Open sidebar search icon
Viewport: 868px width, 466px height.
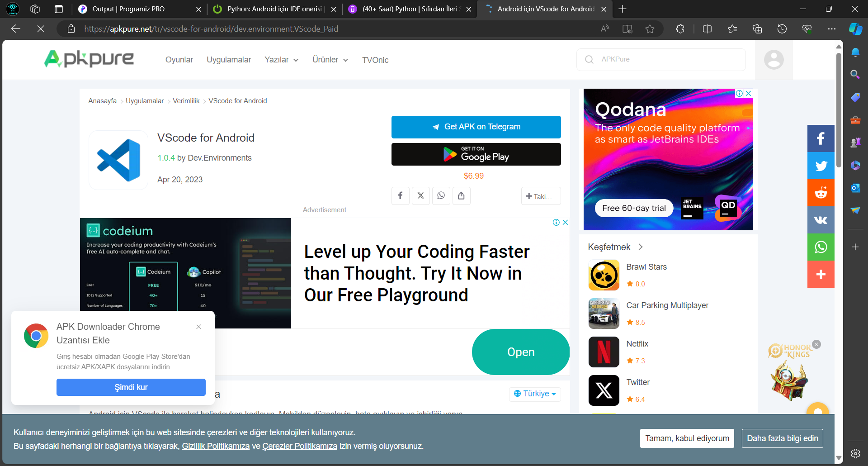point(855,75)
